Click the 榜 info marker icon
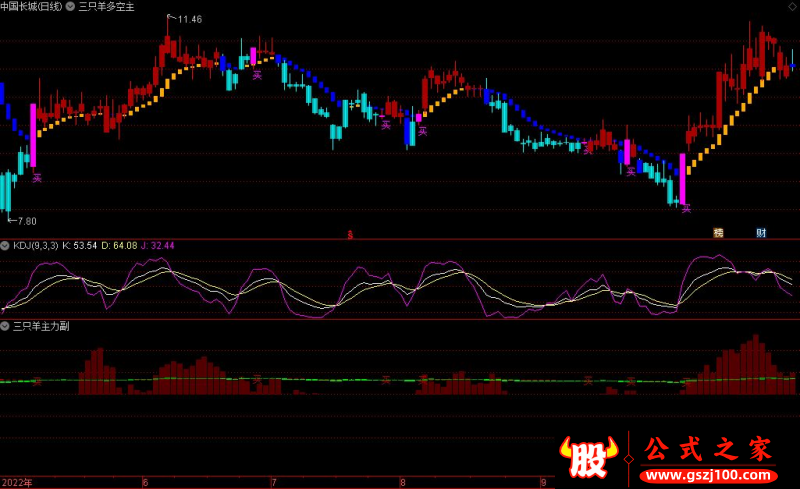 pyautogui.click(x=718, y=233)
